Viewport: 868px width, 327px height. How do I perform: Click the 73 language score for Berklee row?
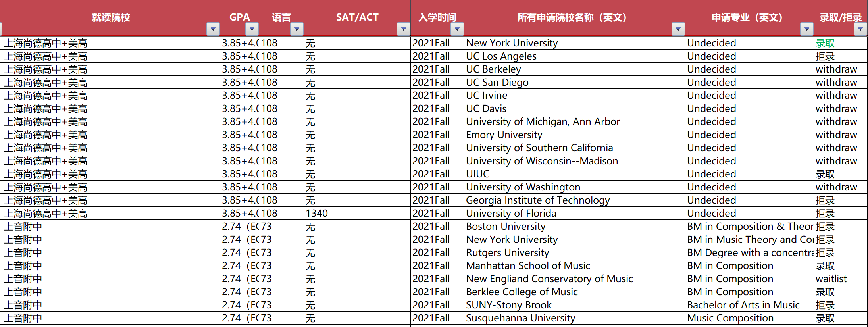[x=281, y=292]
